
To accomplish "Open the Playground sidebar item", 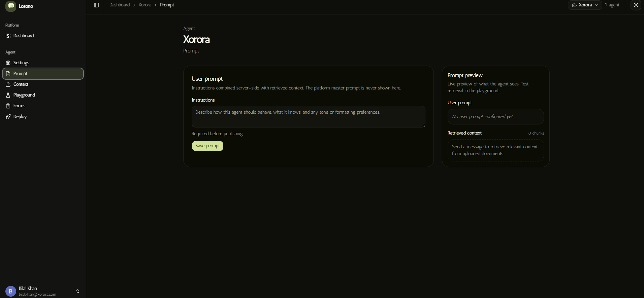I will point(43,95).
